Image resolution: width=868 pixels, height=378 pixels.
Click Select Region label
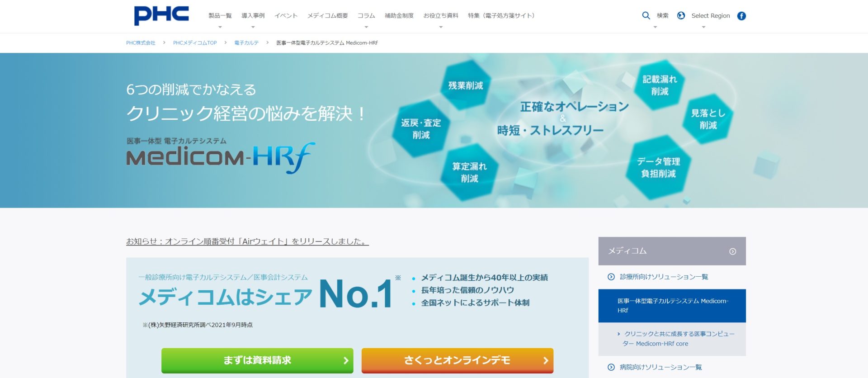pos(711,15)
